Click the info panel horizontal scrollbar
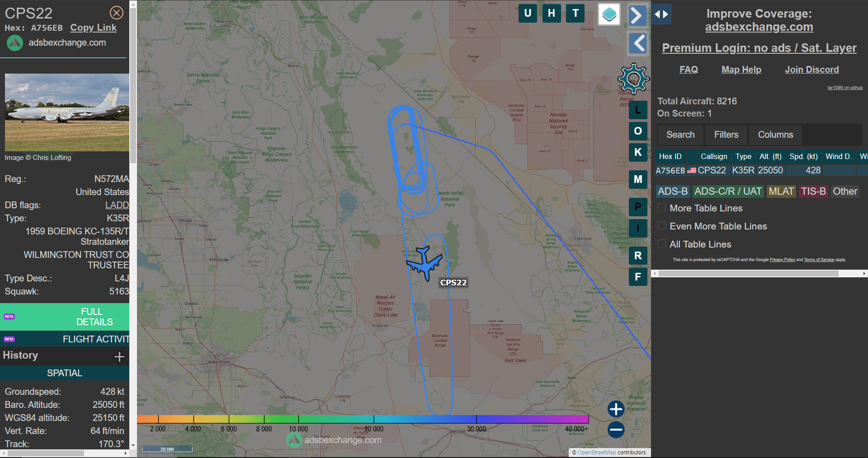 click(46, 453)
